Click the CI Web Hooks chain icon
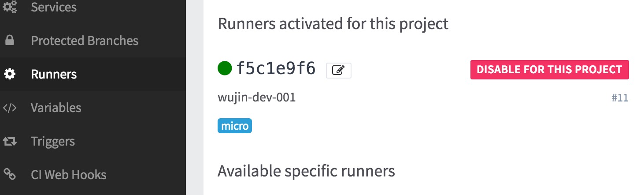 click(9, 175)
